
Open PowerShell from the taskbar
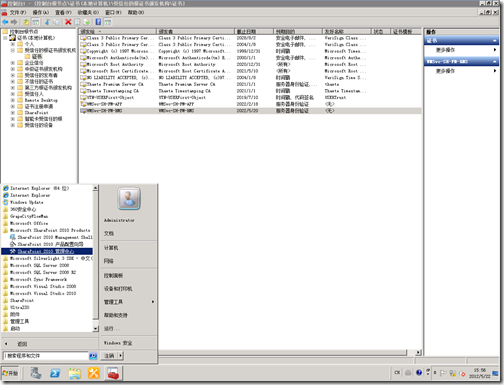point(55,373)
